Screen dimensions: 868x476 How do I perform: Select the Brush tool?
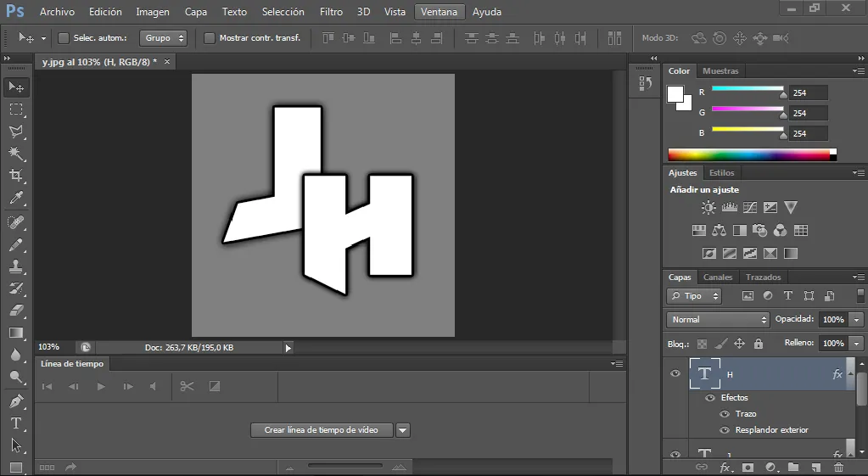click(16, 244)
